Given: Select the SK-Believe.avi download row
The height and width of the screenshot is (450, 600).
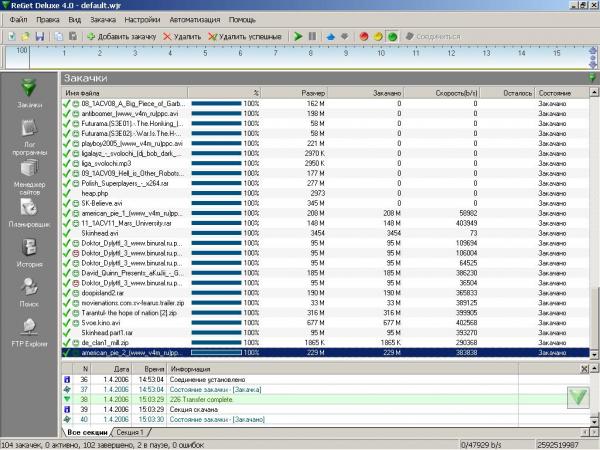Looking at the screenshot, I should coord(325,203).
